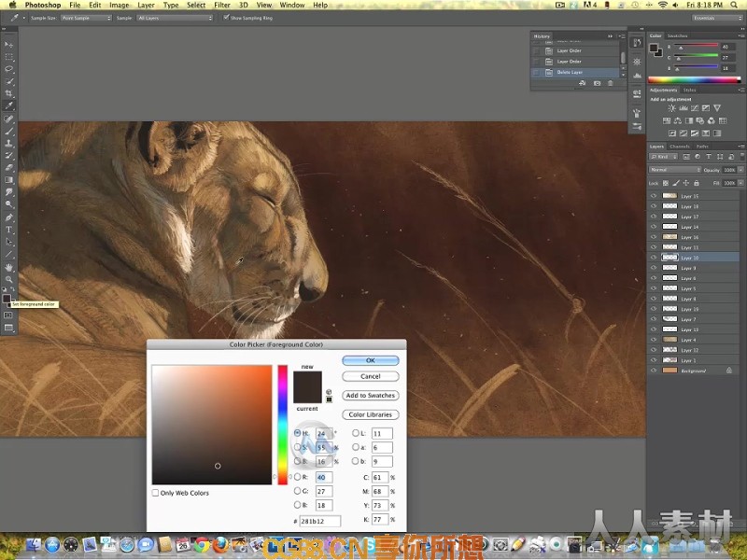This screenshot has width=747, height=560.
Task: Select the Brush tool
Action: tap(8, 131)
